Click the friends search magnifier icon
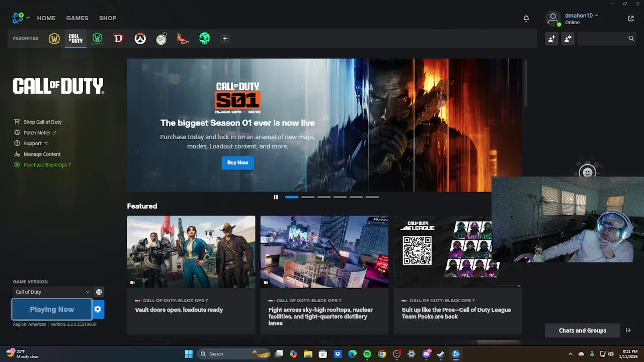Screen dimensions: 644x362 pyautogui.click(x=631, y=38)
